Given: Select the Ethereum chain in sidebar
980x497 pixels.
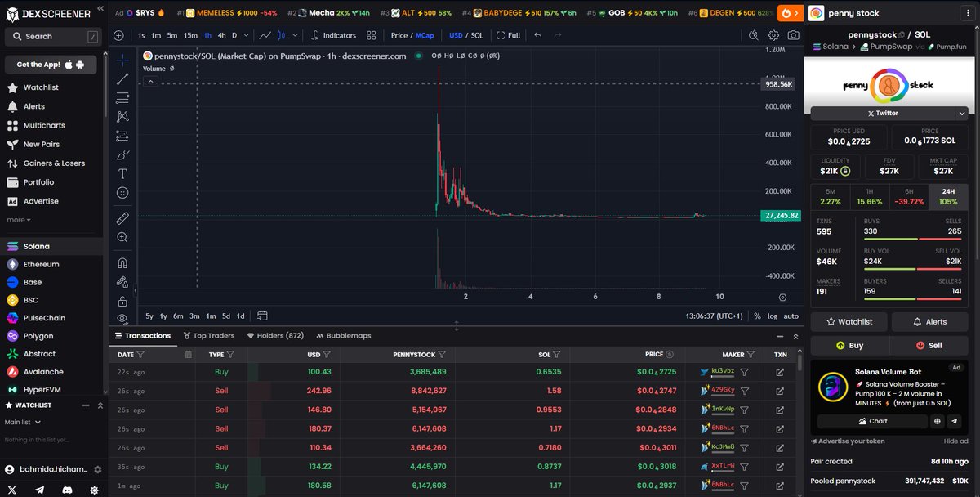Looking at the screenshot, I should (41, 264).
